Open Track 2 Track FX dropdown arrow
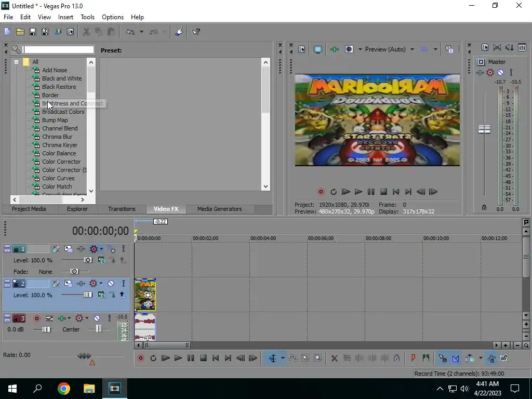 101,284
